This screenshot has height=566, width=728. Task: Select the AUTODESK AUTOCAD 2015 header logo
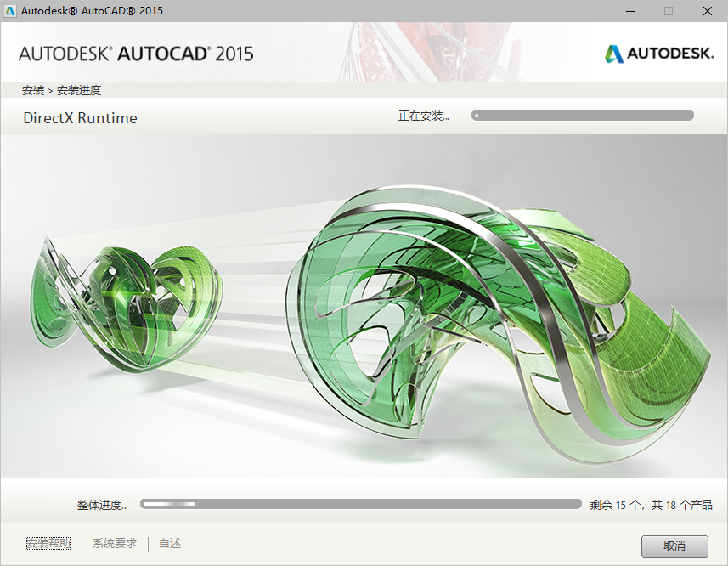[x=136, y=52]
